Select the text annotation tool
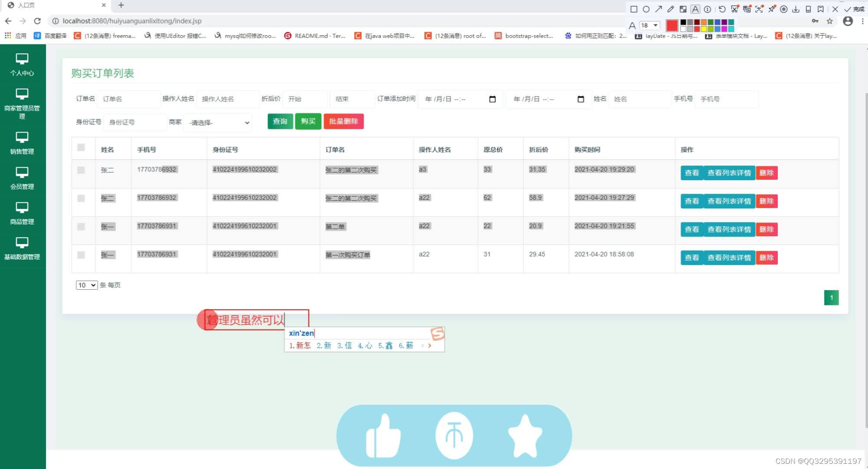This screenshot has width=868, height=469. (x=695, y=9)
